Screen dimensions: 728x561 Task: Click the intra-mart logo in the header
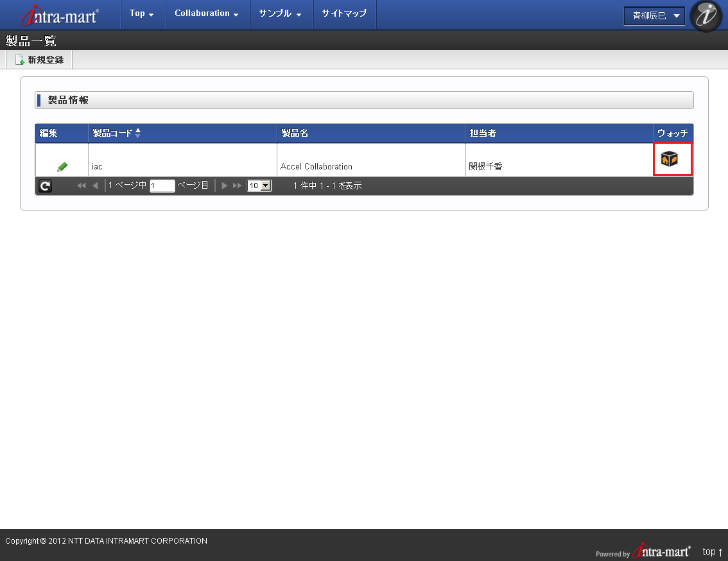[x=60, y=15]
